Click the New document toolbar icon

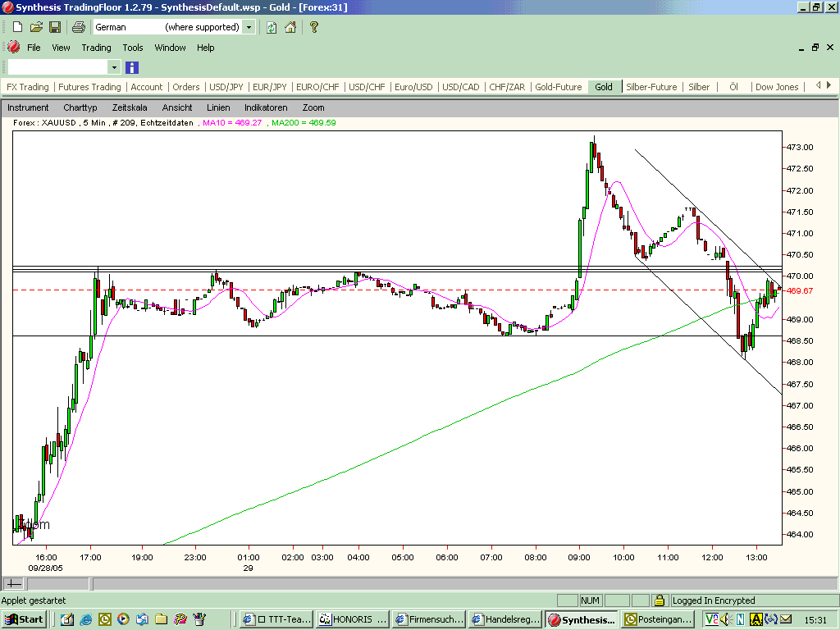point(17,27)
